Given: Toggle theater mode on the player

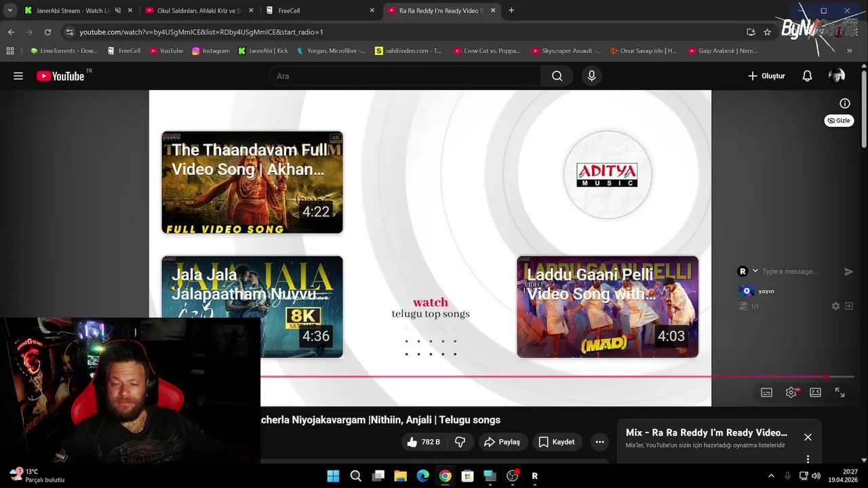Looking at the screenshot, I should [x=815, y=392].
